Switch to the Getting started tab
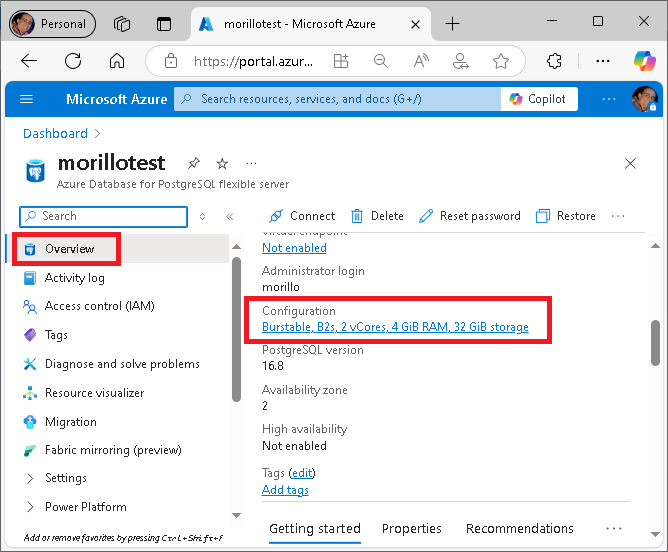Viewport: 668px width, 552px height. (315, 529)
